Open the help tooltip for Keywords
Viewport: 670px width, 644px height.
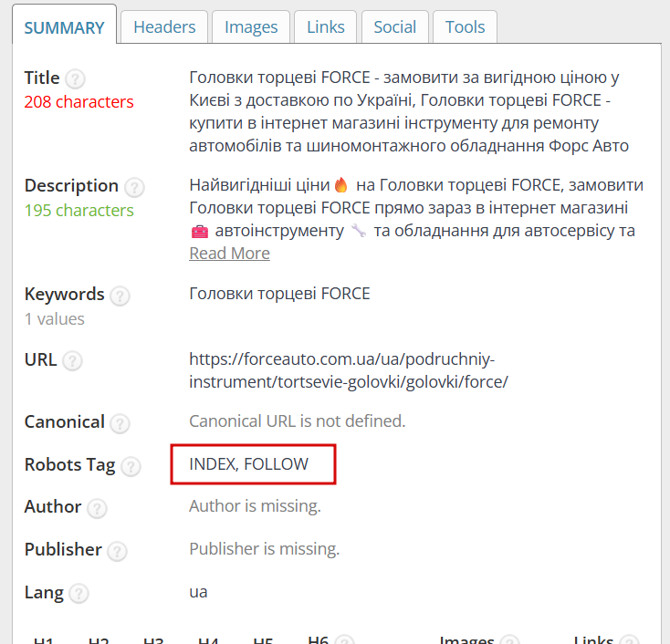[x=120, y=296]
